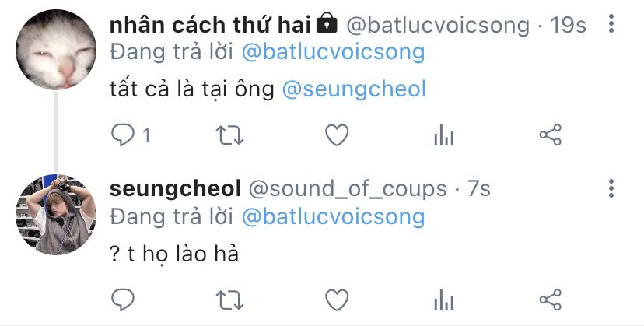
Task: Follow the @seungcheol mention link
Action: click(x=354, y=89)
